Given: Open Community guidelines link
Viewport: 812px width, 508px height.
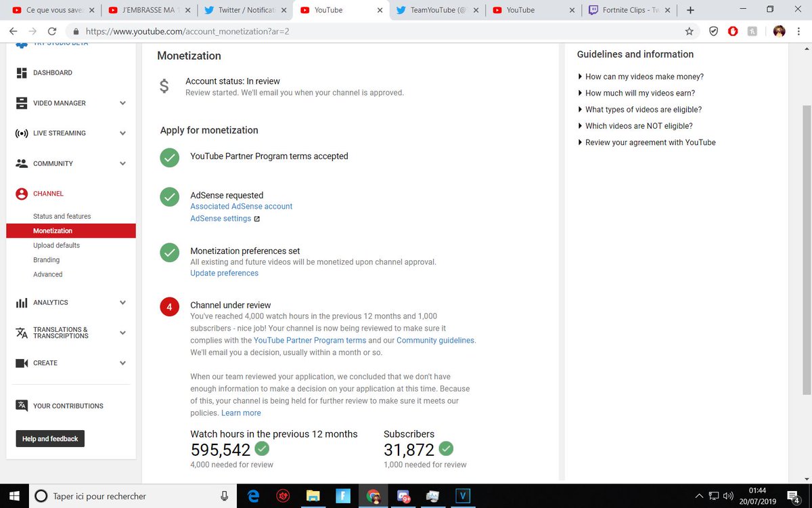Looking at the screenshot, I should pyautogui.click(x=436, y=341).
